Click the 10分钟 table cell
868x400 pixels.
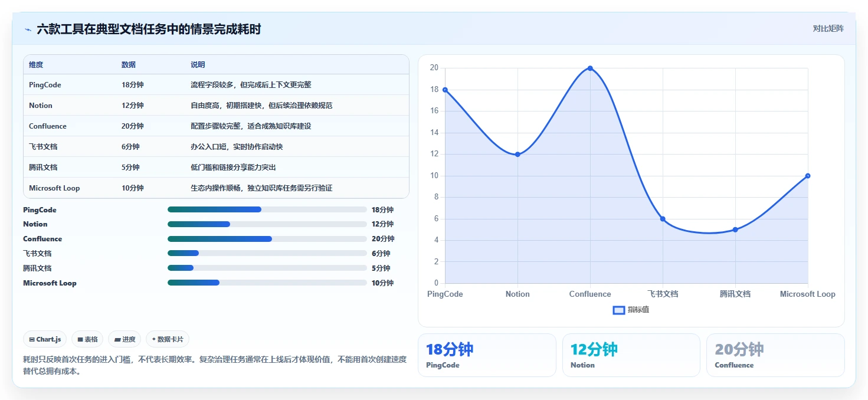[133, 188]
